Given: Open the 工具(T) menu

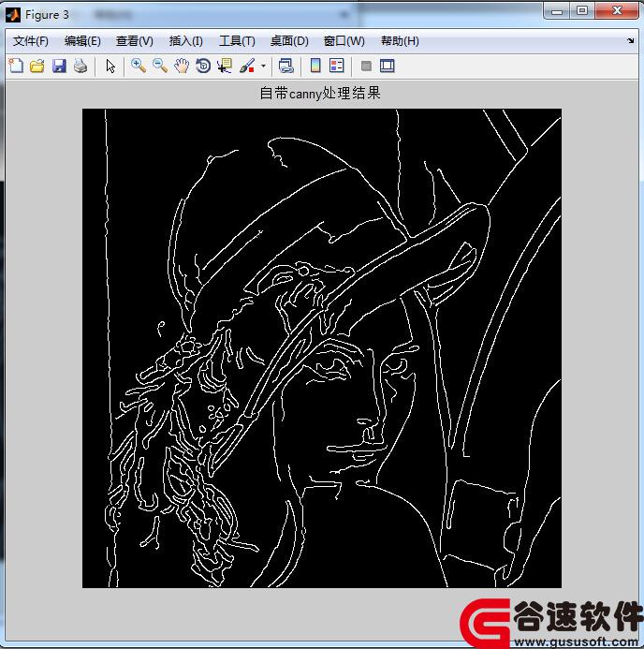Looking at the screenshot, I should [237, 41].
